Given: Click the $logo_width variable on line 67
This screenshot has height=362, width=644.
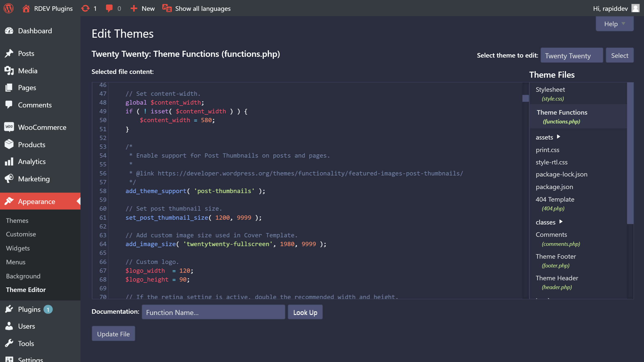Looking at the screenshot, I should coord(145,270).
